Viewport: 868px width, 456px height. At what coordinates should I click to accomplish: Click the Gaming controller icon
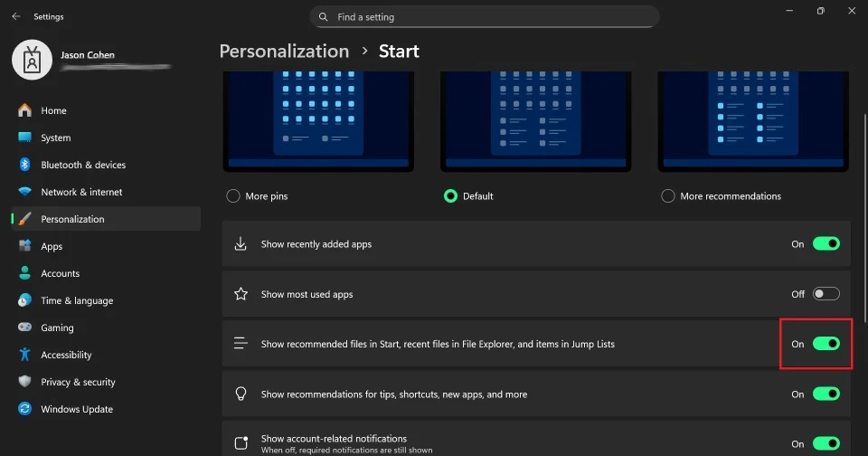click(x=24, y=328)
